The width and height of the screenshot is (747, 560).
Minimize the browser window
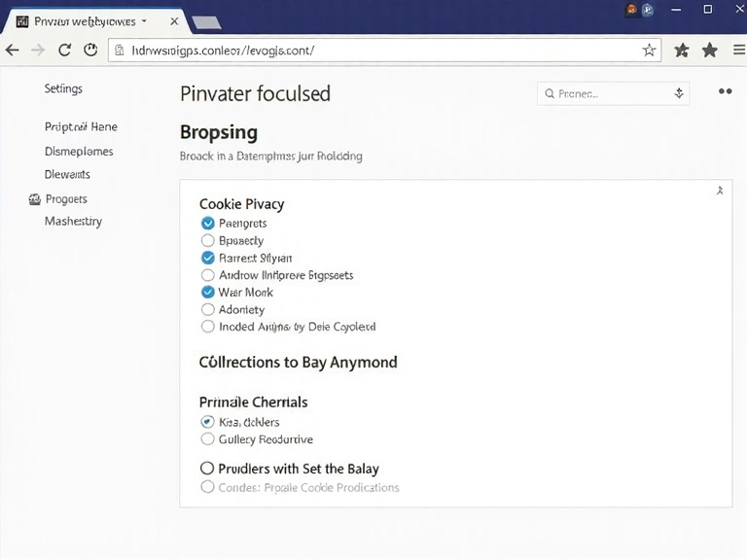tap(676, 10)
